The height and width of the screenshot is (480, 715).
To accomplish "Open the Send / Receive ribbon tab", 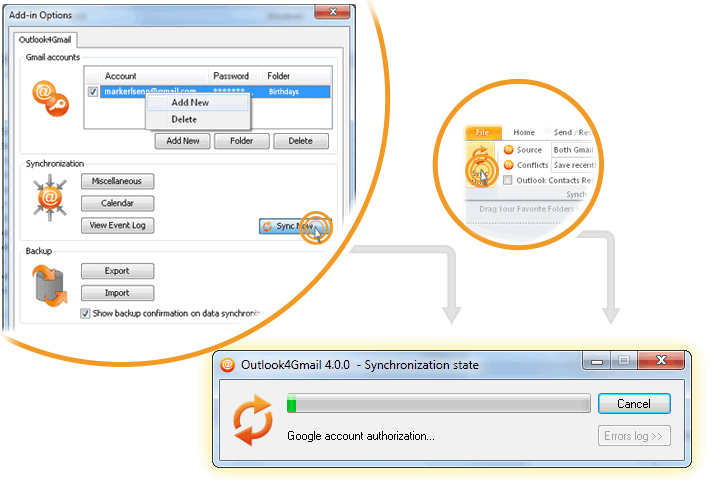I will tap(572, 132).
